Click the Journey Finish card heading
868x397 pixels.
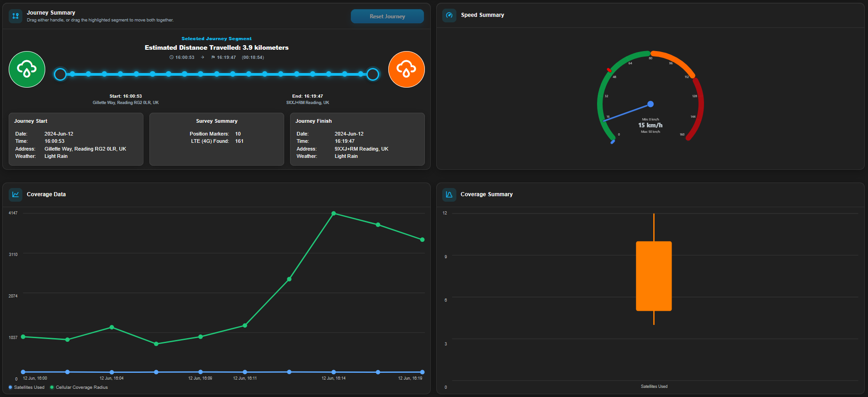point(313,121)
